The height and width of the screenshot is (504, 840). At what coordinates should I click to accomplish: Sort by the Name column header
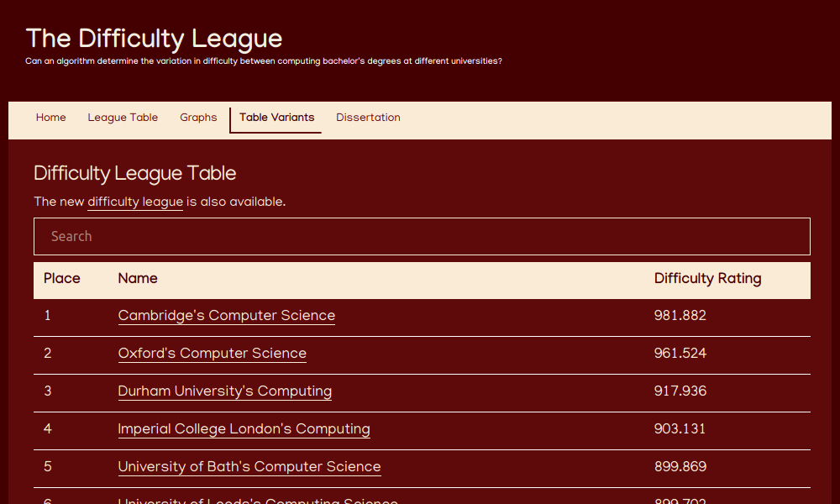(x=138, y=279)
